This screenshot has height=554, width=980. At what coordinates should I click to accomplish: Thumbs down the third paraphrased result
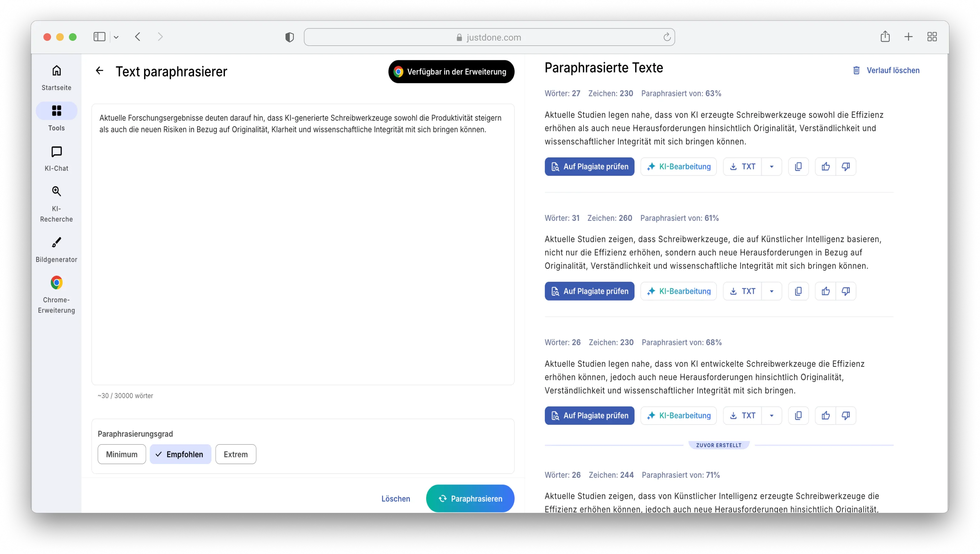coord(845,415)
